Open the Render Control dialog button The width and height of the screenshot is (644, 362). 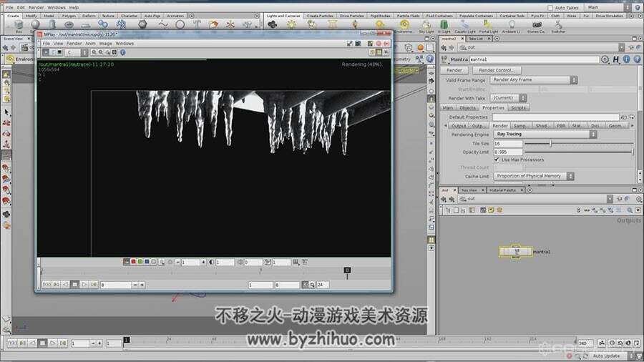(x=497, y=70)
